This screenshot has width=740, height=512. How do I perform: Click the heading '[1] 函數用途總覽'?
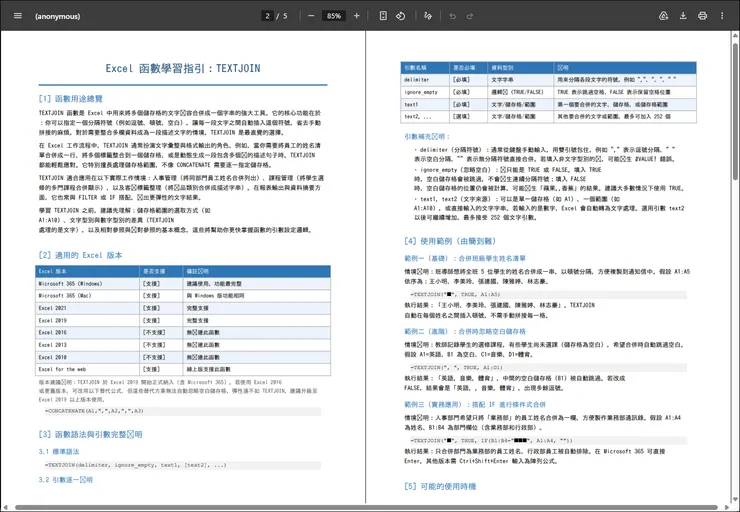(x=71, y=99)
